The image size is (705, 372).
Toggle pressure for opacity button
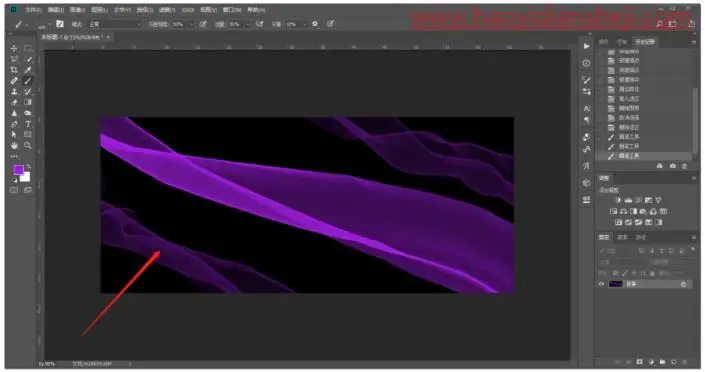pos(203,24)
